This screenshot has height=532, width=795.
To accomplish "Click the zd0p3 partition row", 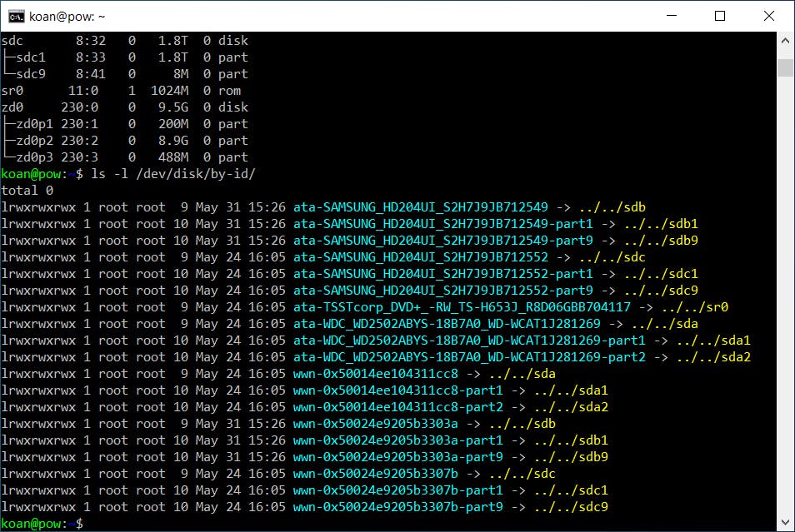I will [125, 157].
